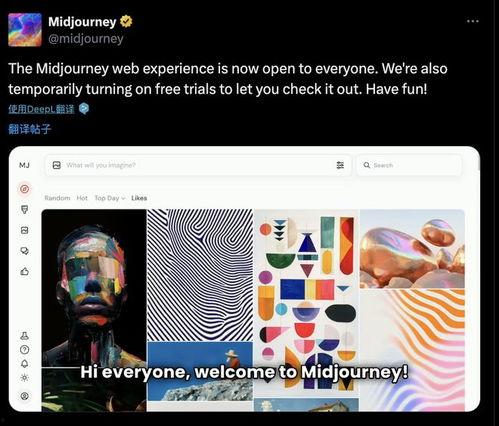Click the Explore compass icon in sidebar
499x426 pixels.
pyautogui.click(x=24, y=189)
